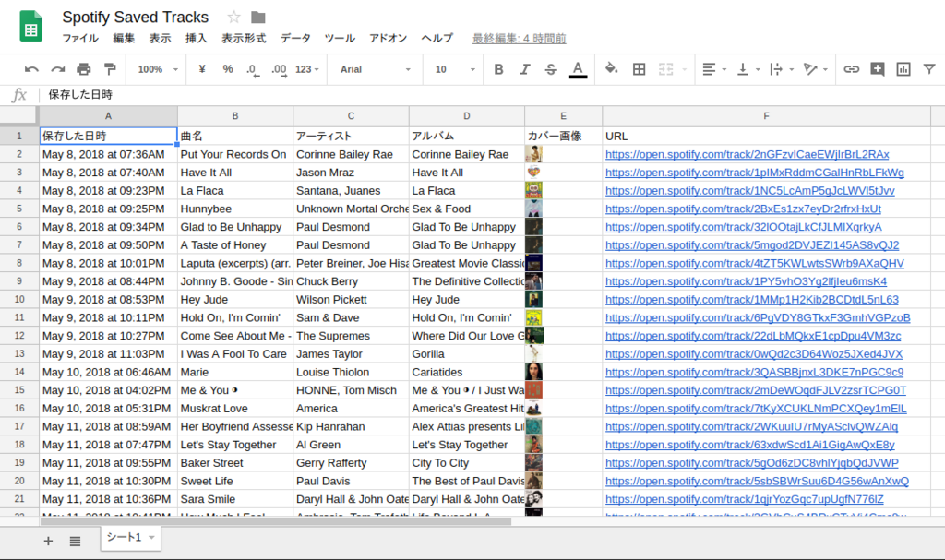Open the vertical align dropdown
Image resolution: width=945 pixels, height=560 pixels.
click(748, 69)
